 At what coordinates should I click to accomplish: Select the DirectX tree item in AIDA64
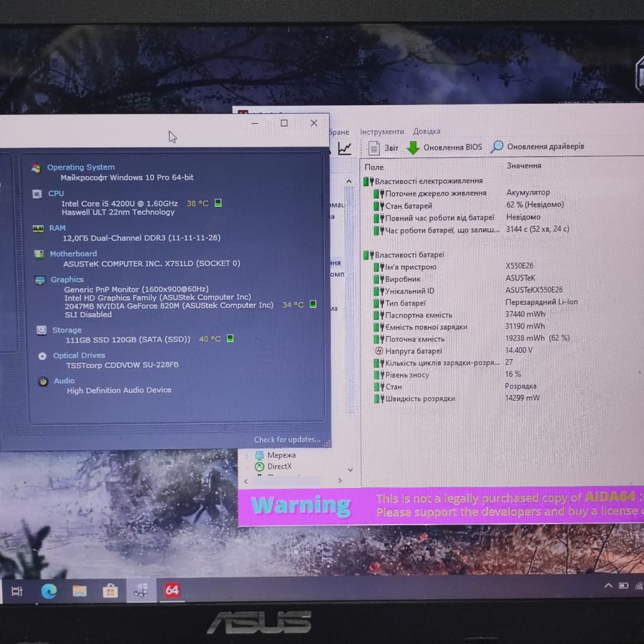[x=273, y=466]
